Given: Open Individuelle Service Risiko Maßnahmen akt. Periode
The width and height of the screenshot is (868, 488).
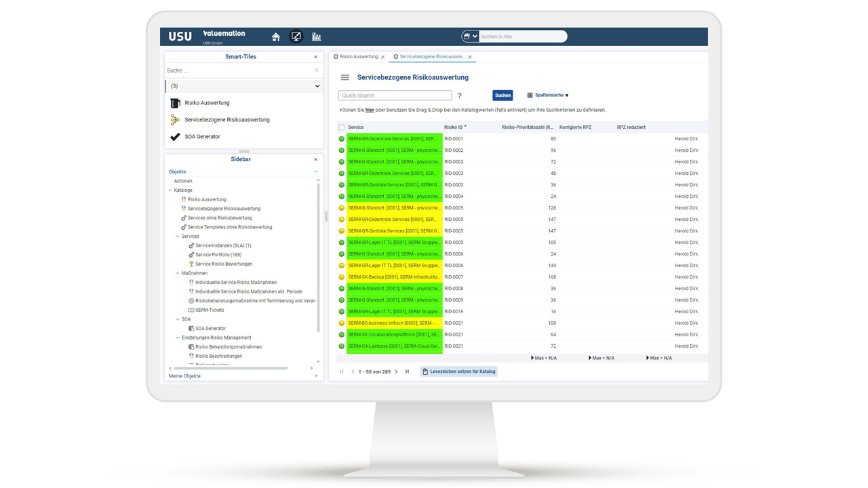Looking at the screenshot, I should pyautogui.click(x=249, y=291).
